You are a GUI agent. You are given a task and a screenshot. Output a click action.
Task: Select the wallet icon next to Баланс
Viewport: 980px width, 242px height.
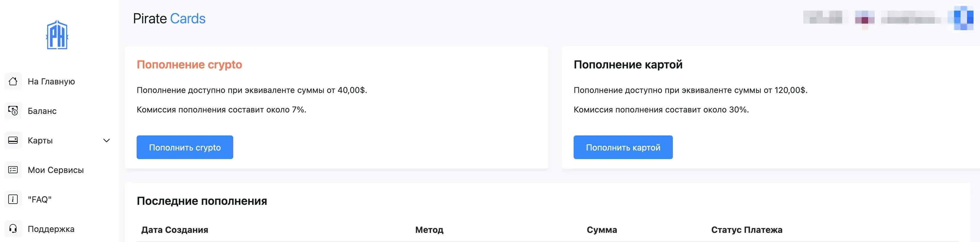[13, 111]
